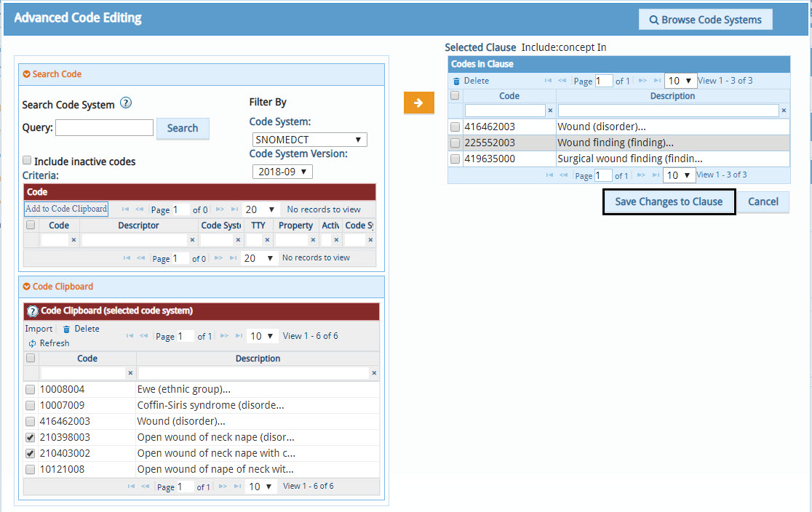
Task: Collapse the Code Clipboard section
Action: 27,287
